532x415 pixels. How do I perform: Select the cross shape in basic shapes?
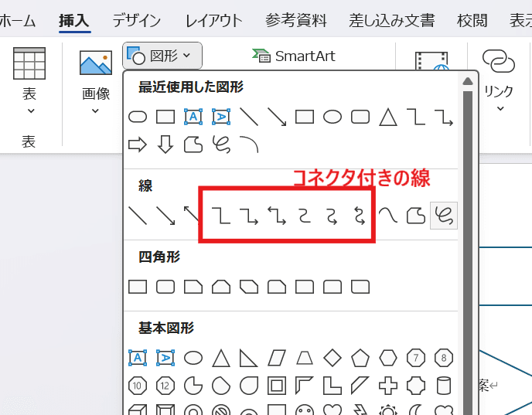point(388,384)
